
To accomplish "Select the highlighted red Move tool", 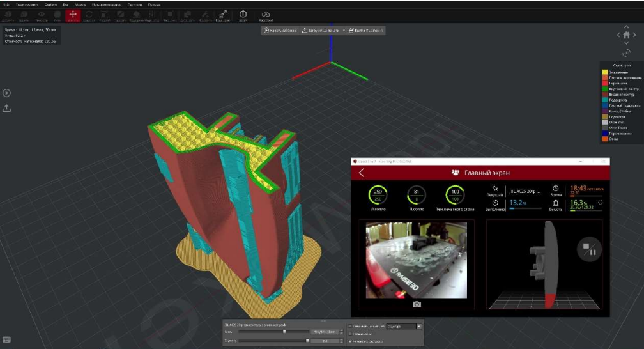I will point(73,15).
